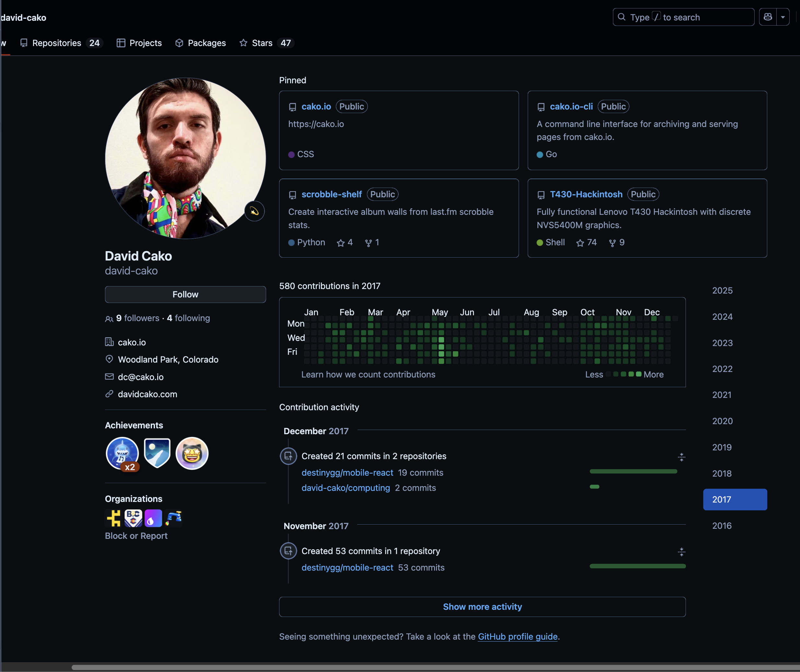Image resolution: width=800 pixels, height=672 pixels.
Task: Expand the Copilot dropdown arrow
Action: 783,17
